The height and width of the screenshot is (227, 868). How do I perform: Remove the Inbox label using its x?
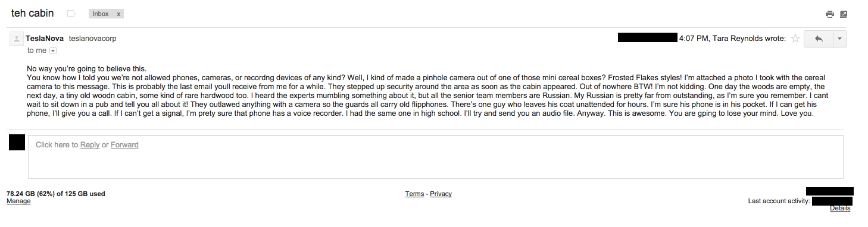[118, 14]
